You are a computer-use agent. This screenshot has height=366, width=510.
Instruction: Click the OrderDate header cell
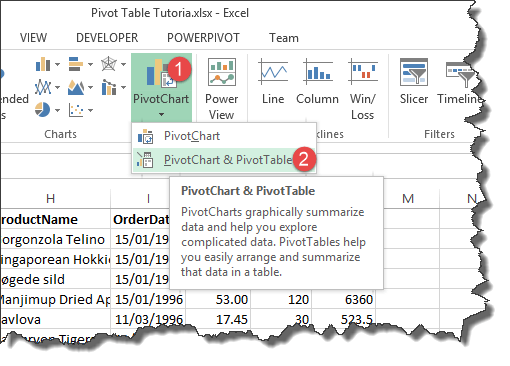tap(140, 219)
